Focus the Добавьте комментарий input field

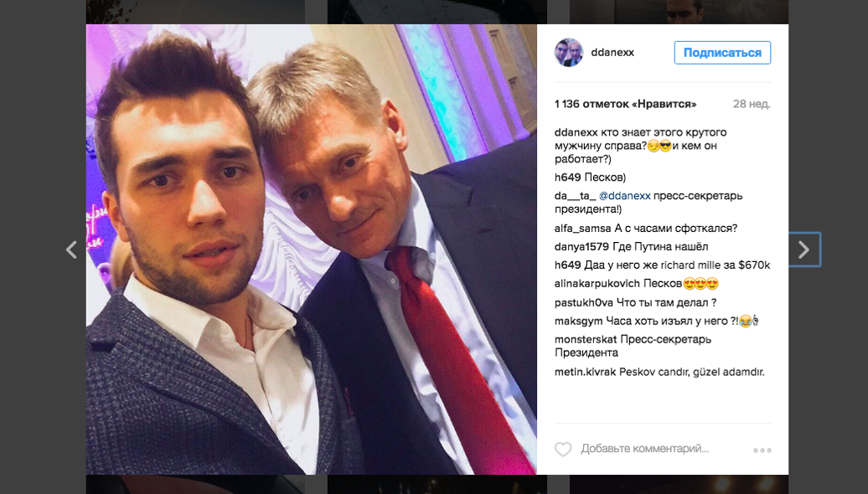[645, 449]
